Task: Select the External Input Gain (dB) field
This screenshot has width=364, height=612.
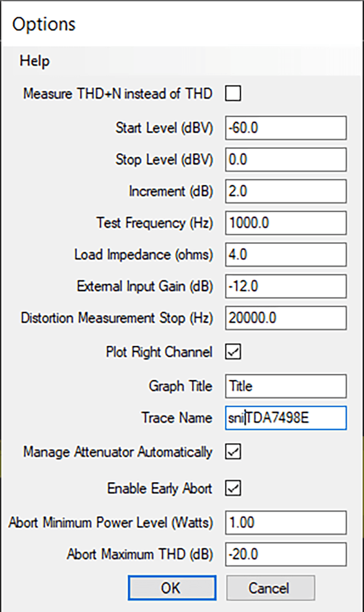Action: (285, 286)
